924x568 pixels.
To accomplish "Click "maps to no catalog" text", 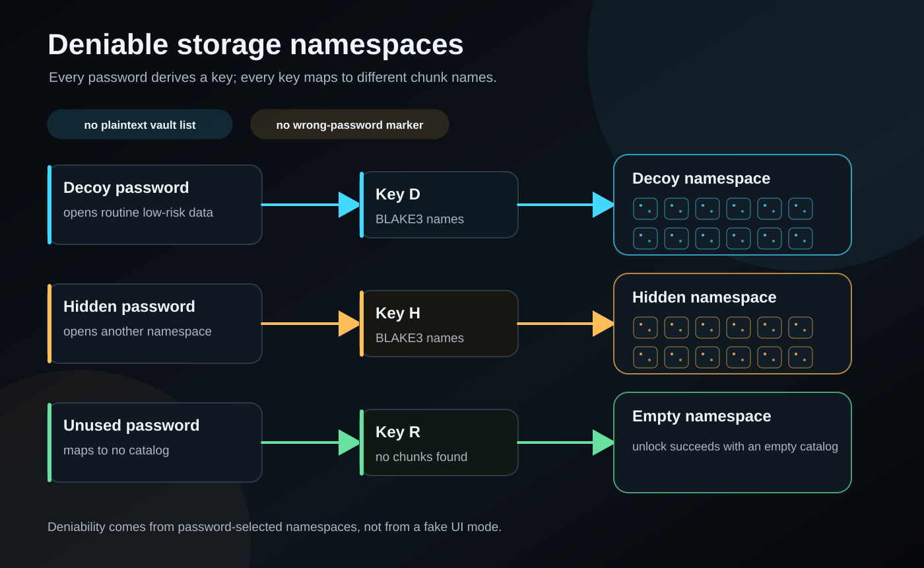I will pyautogui.click(x=116, y=450).
